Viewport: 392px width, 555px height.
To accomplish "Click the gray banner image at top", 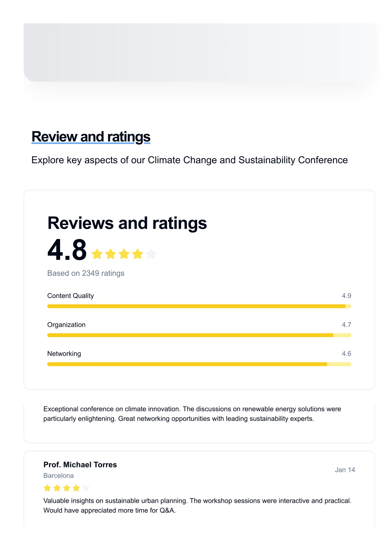I will tap(199, 52).
